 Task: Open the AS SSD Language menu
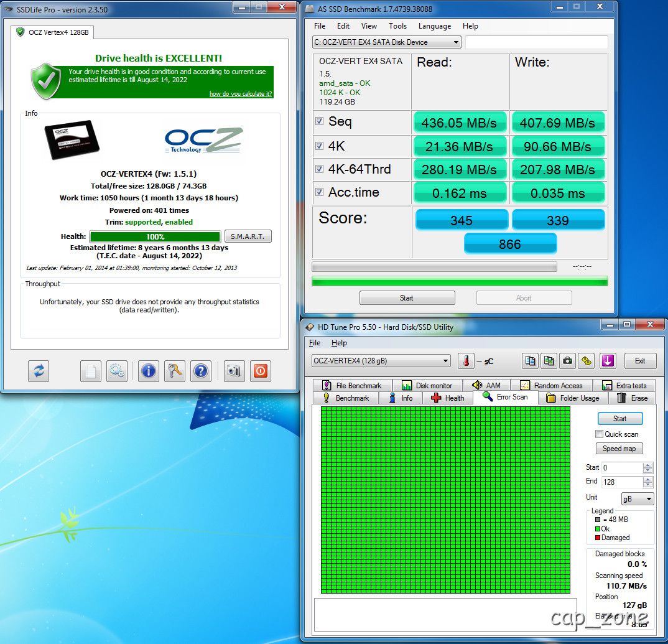[435, 26]
